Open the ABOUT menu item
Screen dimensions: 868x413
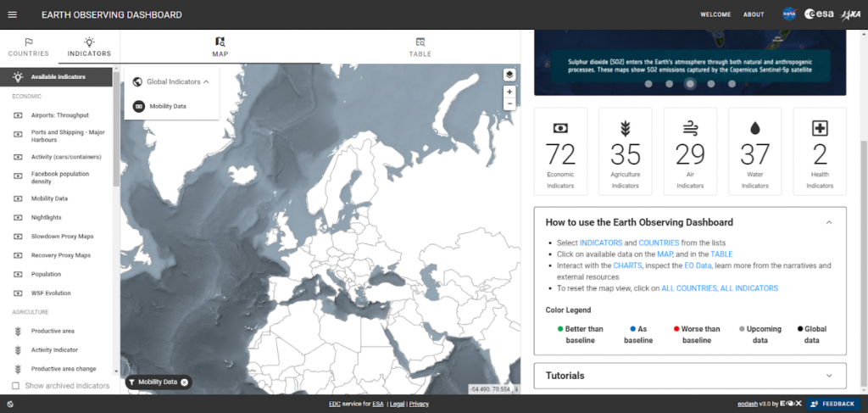[x=754, y=15]
